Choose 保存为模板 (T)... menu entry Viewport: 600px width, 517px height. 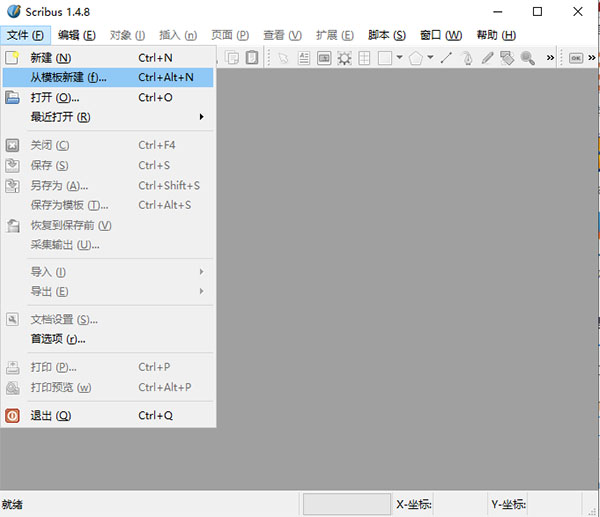pyautogui.click(x=108, y=205)
